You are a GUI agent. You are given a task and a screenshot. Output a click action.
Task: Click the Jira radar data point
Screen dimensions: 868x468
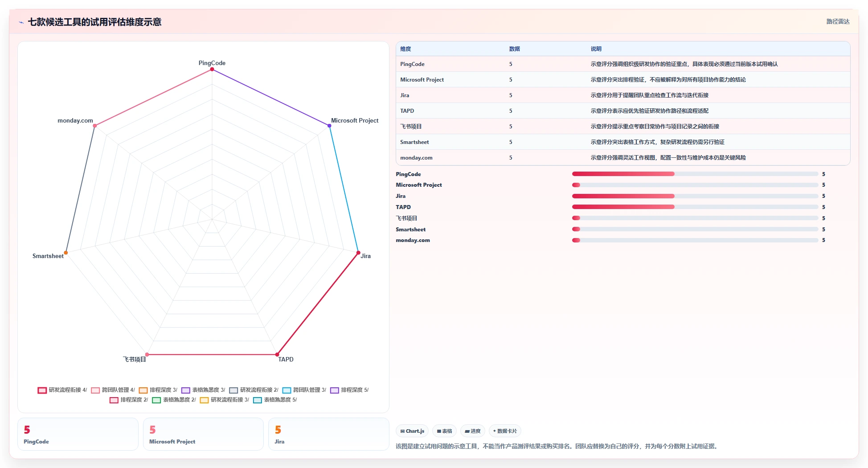(358, 253)
